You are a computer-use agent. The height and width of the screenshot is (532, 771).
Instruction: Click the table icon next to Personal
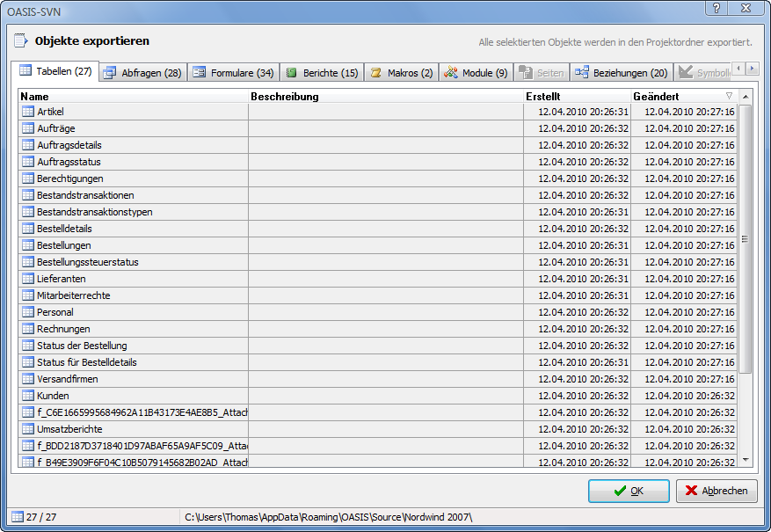(27, 312)
